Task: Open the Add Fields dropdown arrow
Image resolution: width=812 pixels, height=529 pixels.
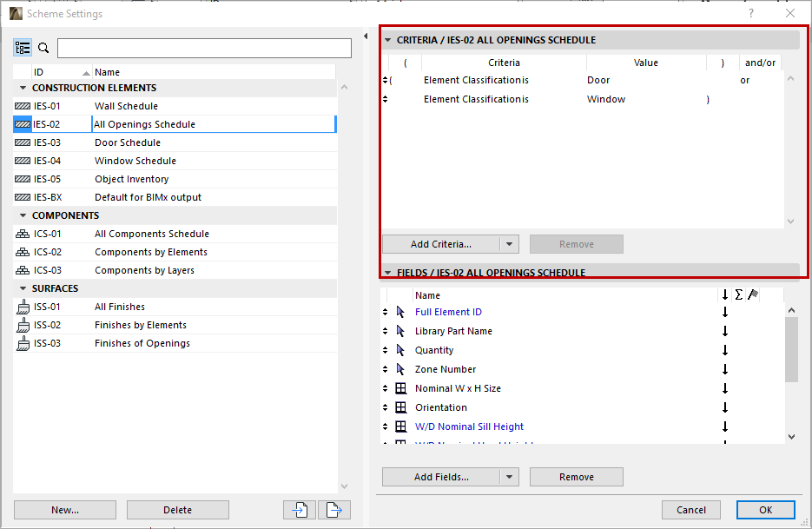Action: (509, 477)
